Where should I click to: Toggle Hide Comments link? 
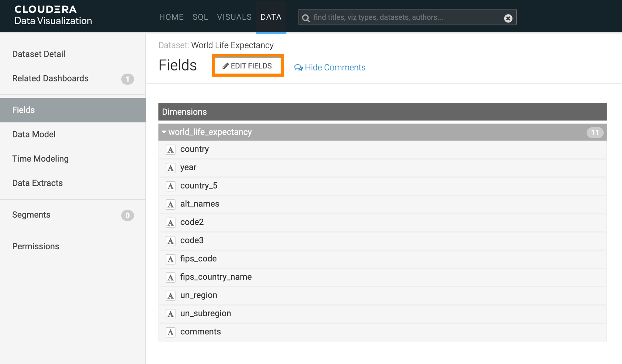[x=330, y=67]
